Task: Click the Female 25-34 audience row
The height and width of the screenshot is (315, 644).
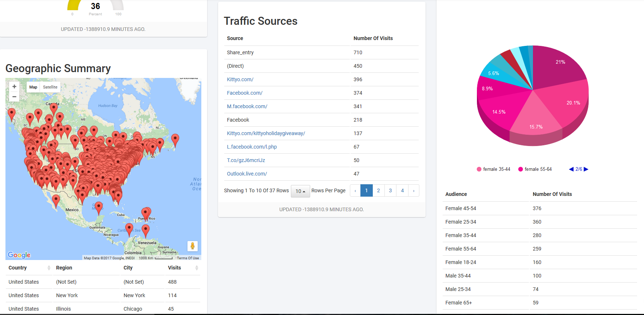Action: (x=540, y=222)
